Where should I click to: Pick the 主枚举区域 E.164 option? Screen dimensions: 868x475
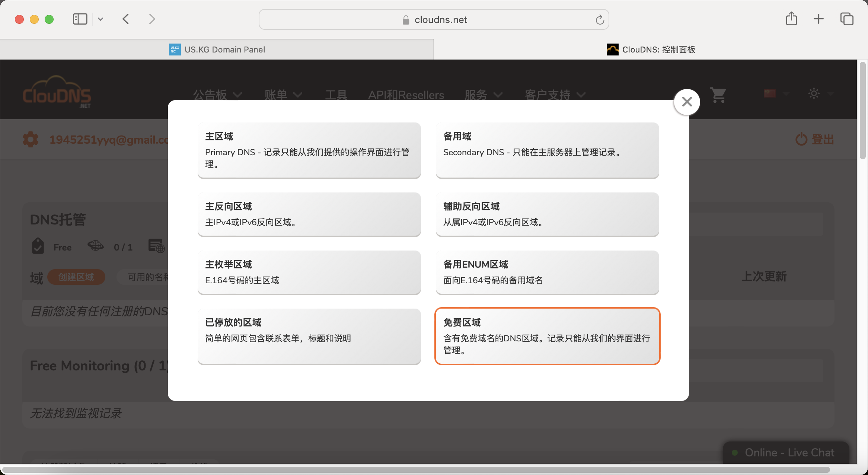click(x=309, y=272)
